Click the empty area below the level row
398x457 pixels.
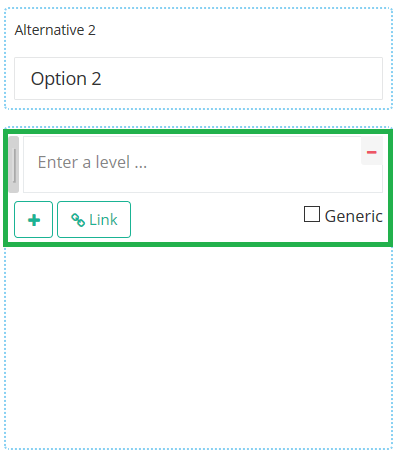198,347
